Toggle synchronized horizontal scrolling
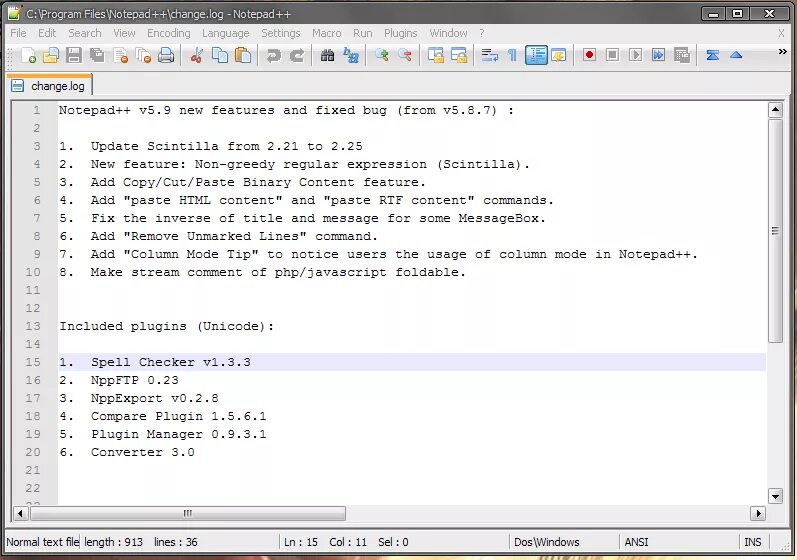797x560 pixels. click(459, 55)
